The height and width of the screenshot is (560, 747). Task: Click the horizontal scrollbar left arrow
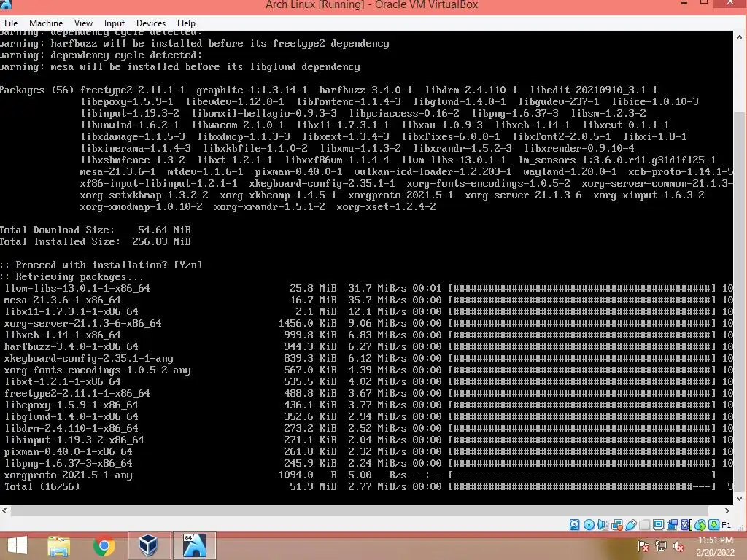click(5, 510)
